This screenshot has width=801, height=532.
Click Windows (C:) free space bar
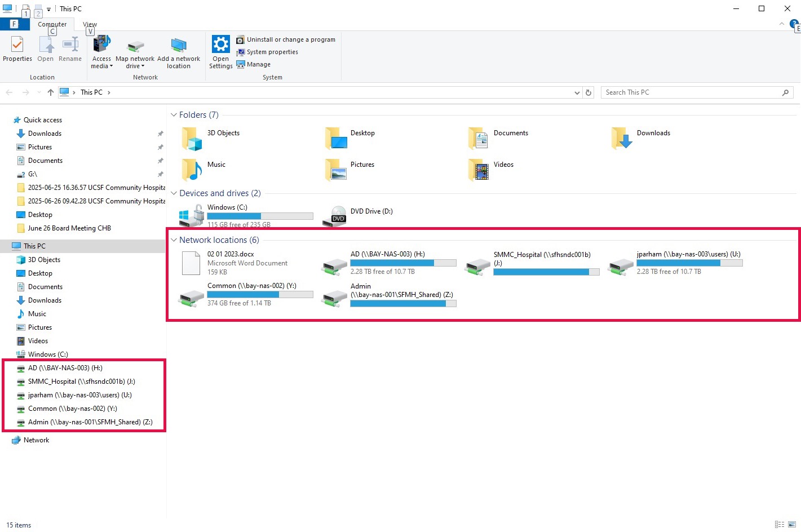260,216
